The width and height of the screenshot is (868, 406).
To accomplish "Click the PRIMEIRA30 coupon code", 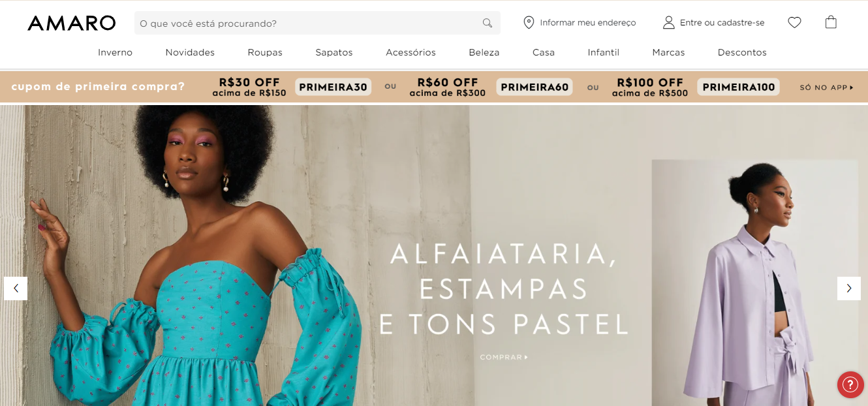I will pyautogui.click(x=333, y=87).
